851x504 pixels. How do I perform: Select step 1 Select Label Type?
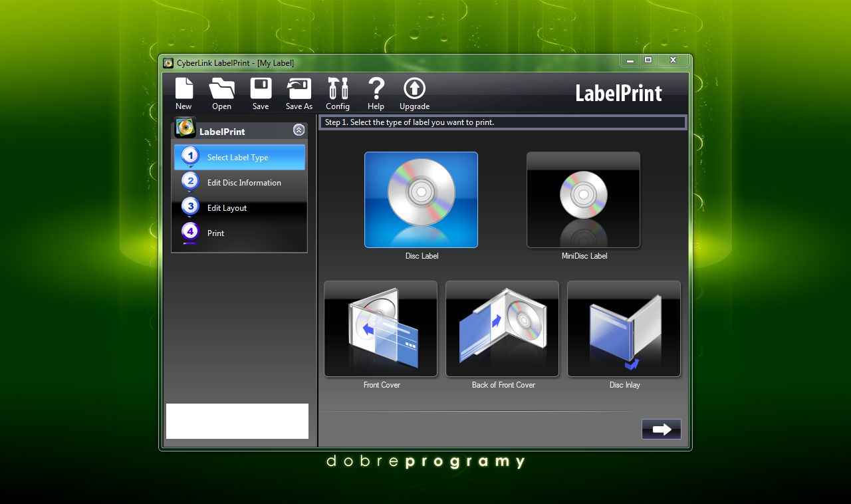pyautogui.click(x=239, y=158)
